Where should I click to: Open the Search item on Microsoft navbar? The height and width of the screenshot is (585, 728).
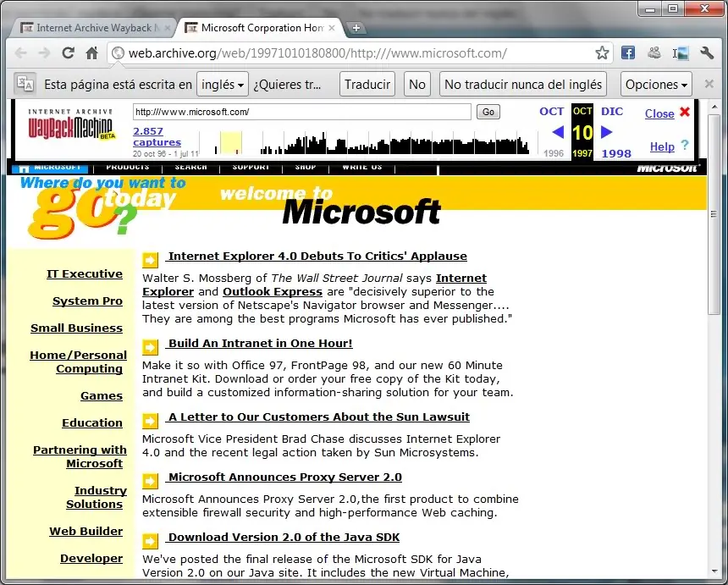(190, 167)
